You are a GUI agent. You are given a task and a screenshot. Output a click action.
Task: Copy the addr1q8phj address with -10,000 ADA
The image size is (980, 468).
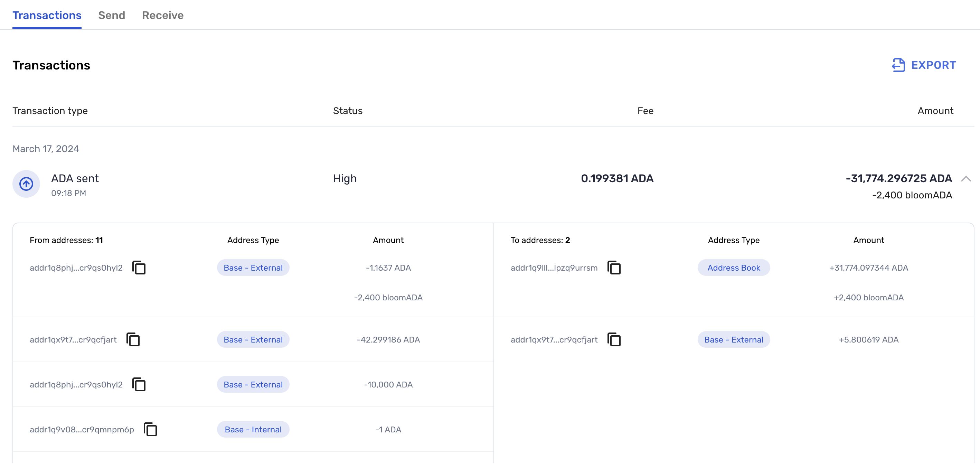[x=139, y=385]
